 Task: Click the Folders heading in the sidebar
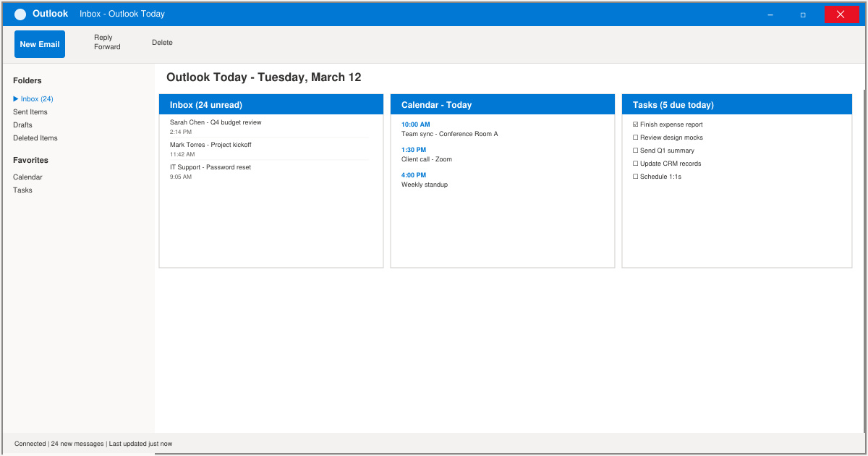click(27, 81)
